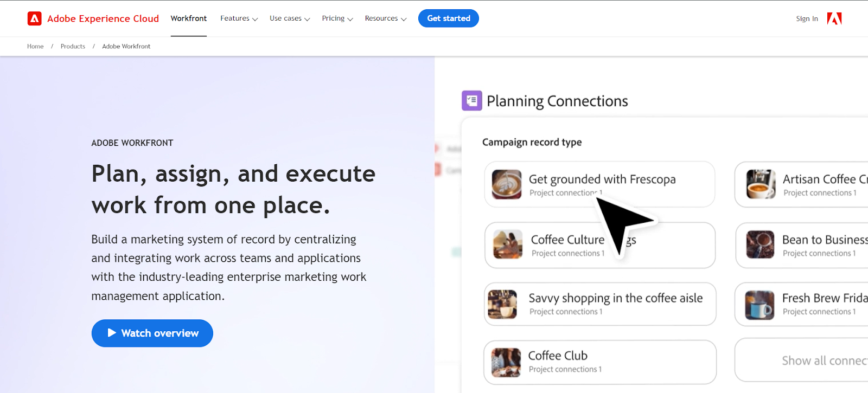Screen dimensions: 868x393
Task: Select the Savvy shopping espresso machine thumbnail
Action: tap(502, 304)
